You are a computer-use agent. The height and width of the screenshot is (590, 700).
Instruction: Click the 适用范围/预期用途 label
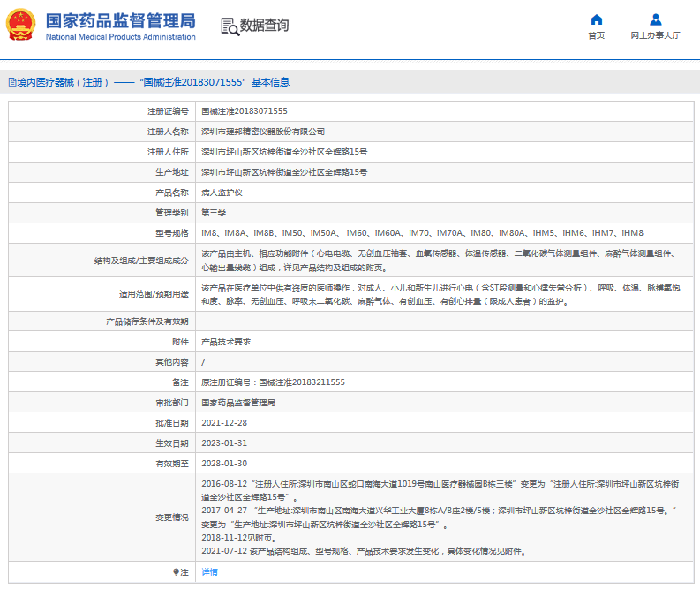click(x=154, y=294)
